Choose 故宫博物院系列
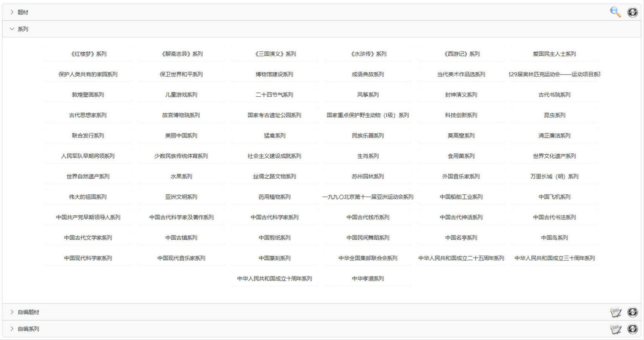The width and height of the screenshot is (644, 340). pos(181,115)
